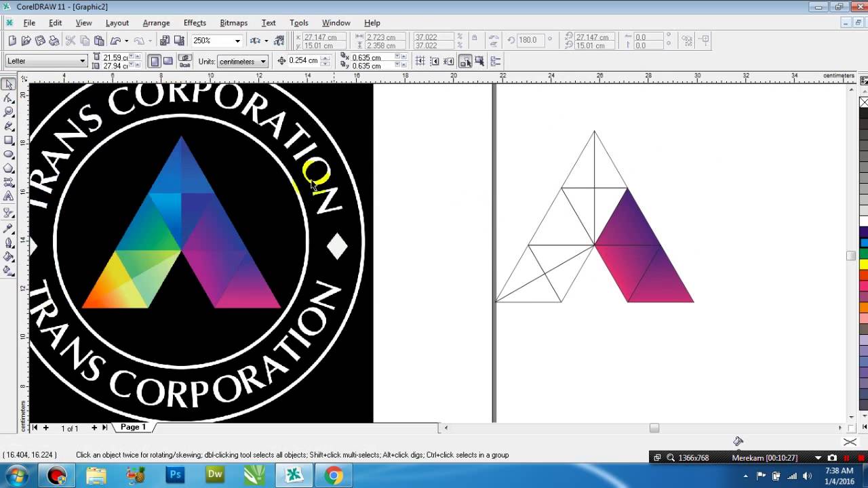
Task: Pick the Freehand drawing tool
Action: pyautogui.click(x=9, y=126)
